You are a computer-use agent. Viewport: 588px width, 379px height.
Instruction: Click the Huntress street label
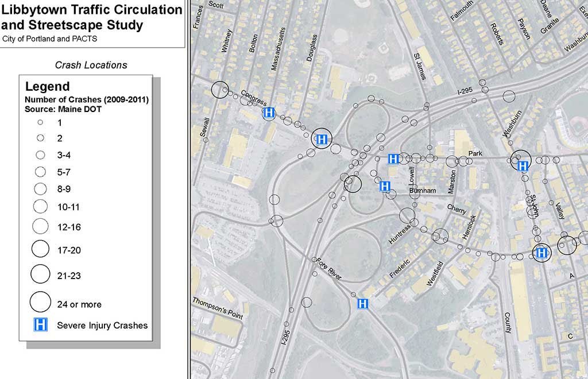point(400,234)
